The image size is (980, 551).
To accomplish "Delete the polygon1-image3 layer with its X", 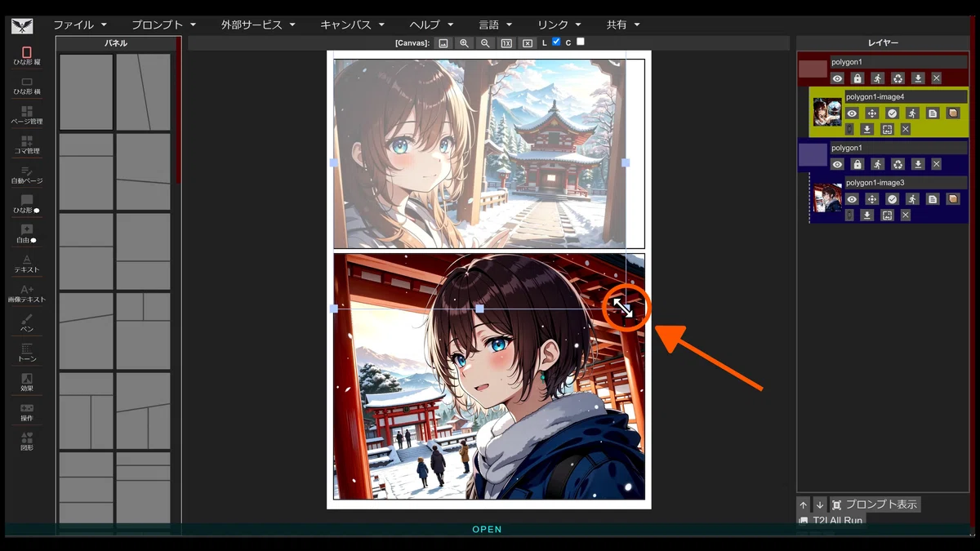I will [906, 216].
